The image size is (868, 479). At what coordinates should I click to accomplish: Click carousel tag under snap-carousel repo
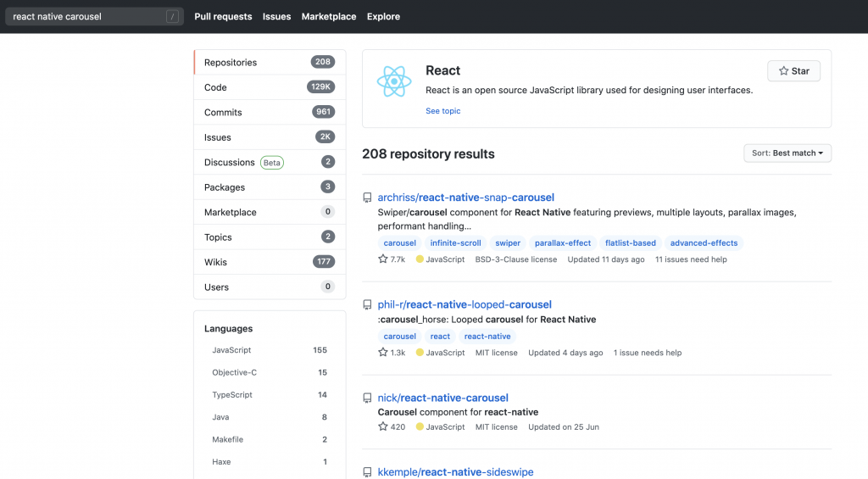click(400, 242)
